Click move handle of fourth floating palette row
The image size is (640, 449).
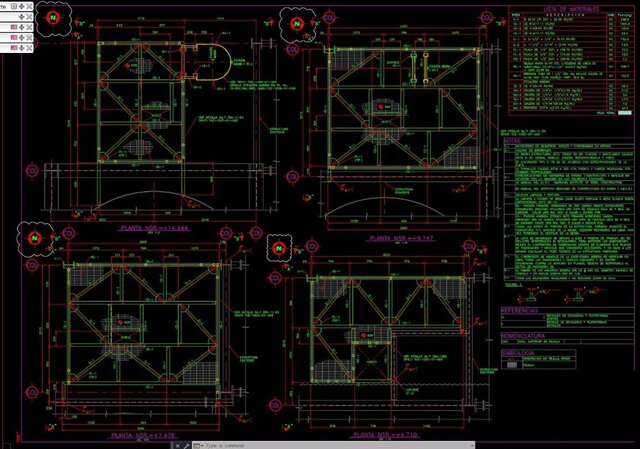click(22, 38)
